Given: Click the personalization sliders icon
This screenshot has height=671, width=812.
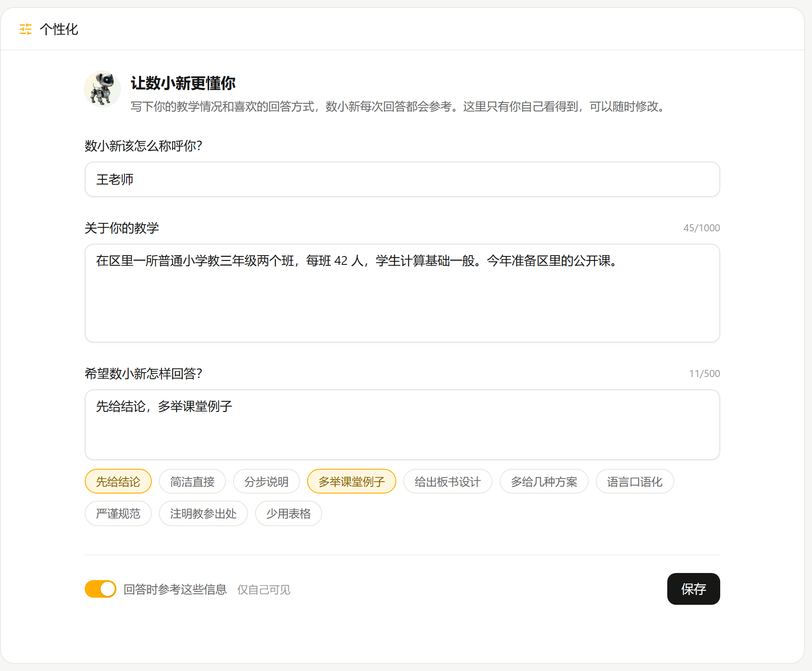Looking at the screenshot, I should point(26,29).
